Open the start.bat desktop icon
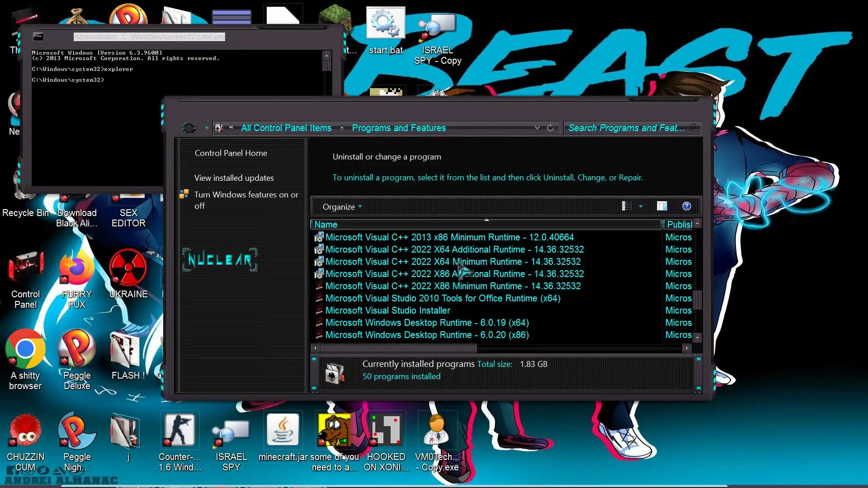Screen dimensions: 868x488 pyautogui.click(x=385, y=23)
